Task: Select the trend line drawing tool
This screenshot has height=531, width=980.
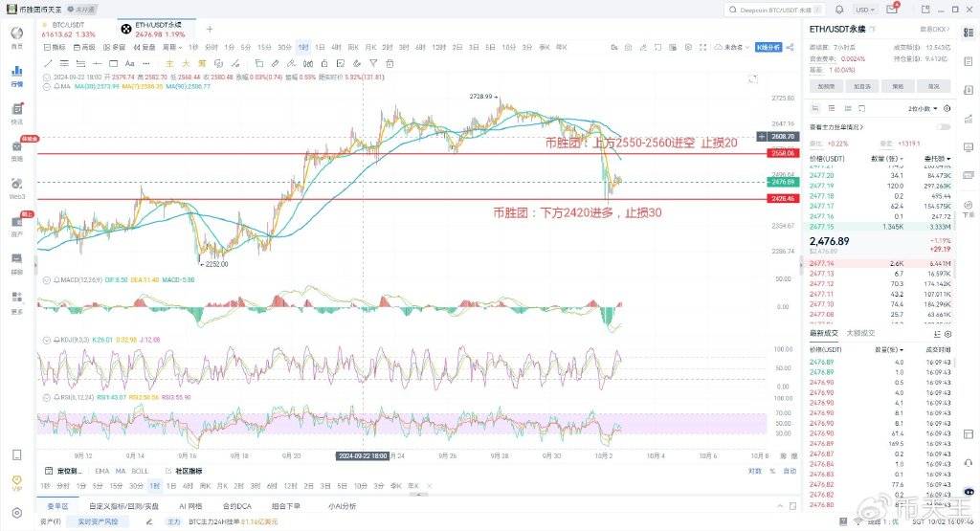Action: click(48, 63)
